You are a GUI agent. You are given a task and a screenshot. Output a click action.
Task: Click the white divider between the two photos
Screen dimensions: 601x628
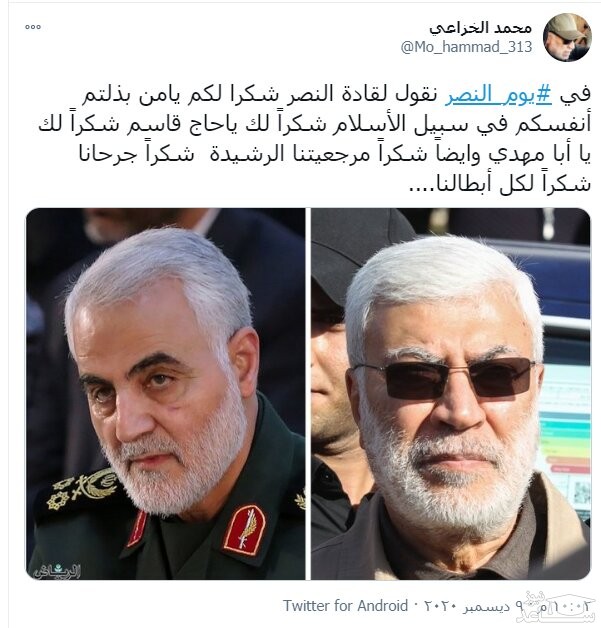point(308,393)
